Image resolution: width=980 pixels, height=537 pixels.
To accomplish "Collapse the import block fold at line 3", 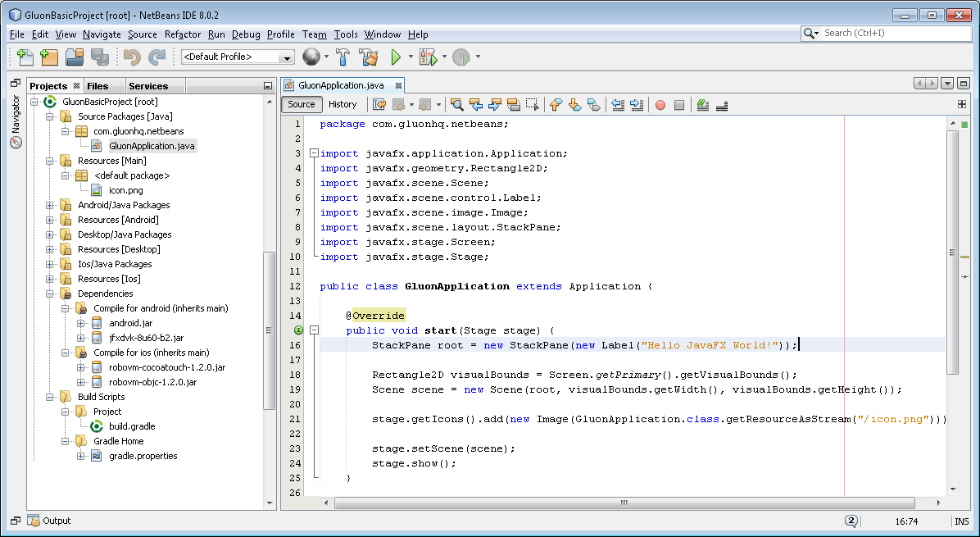I will [x=314, y=153].
